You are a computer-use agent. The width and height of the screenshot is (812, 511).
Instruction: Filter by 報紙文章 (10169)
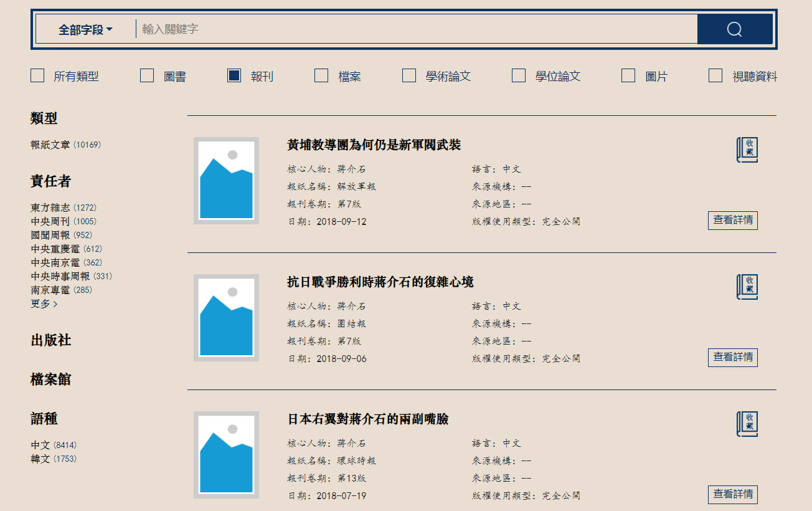point(65,145)
